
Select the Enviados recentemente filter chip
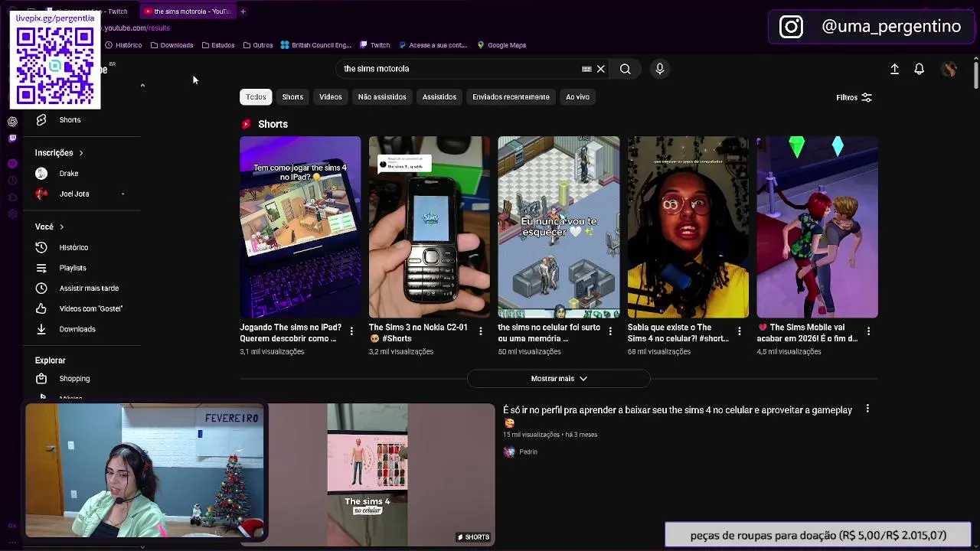pos(511,97)
